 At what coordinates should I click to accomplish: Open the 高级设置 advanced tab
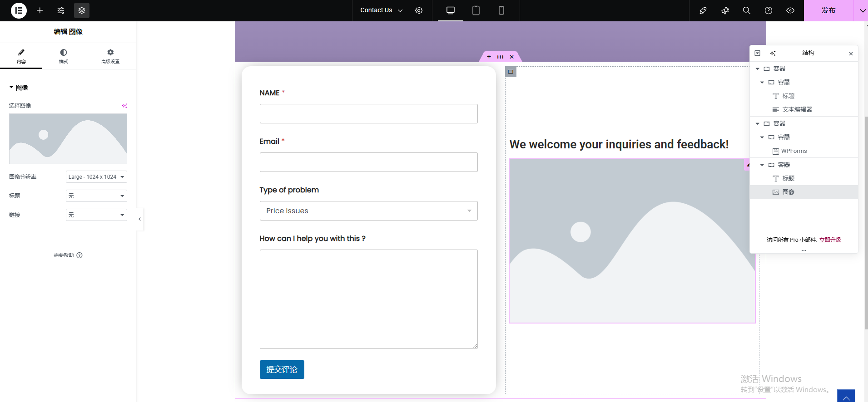[x=110, y=56]
